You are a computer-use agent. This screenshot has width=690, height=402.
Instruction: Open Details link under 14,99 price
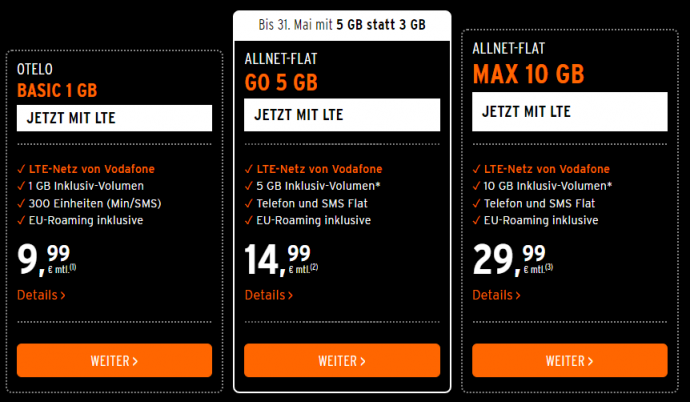point(269,295)
